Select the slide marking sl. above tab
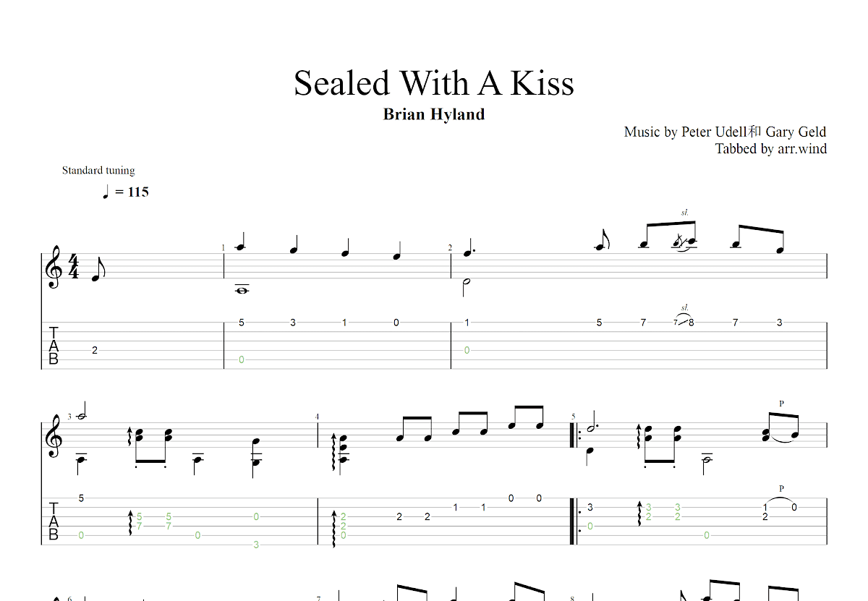 [x=684, y=307]
